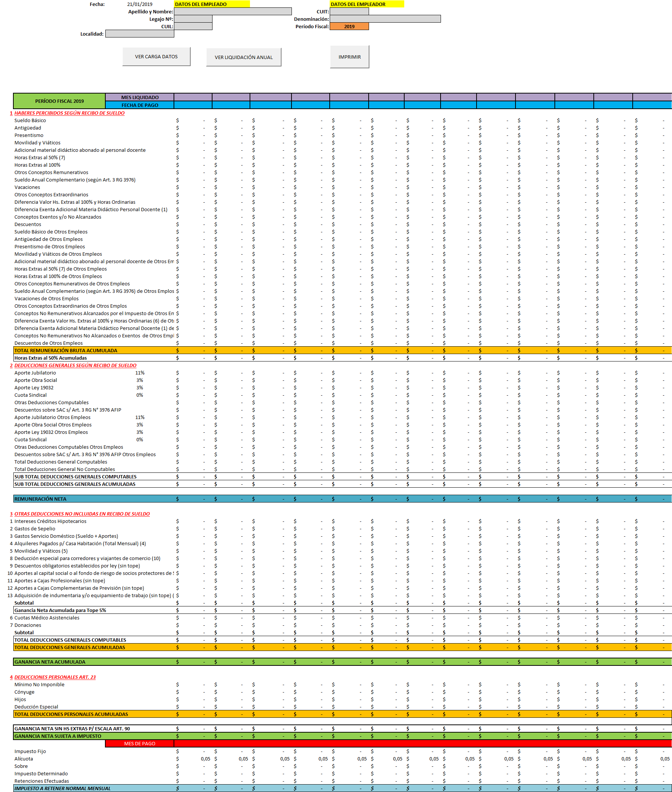672x792 pixels.
Task: Click the Hijos label
Action: (20, 699)
